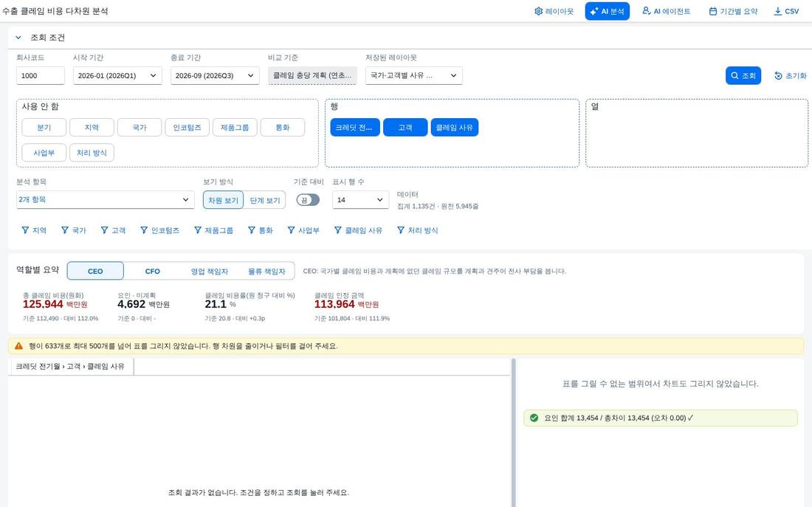
Task: Open the 시작 기간 dropdown
Action: [x=117, y=75]
